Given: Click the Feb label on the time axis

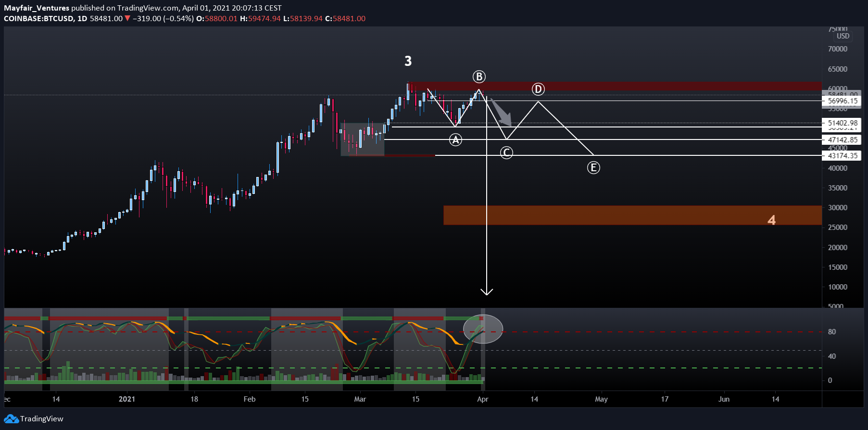Looking at the screenshot, I should (x=250, y=399).
